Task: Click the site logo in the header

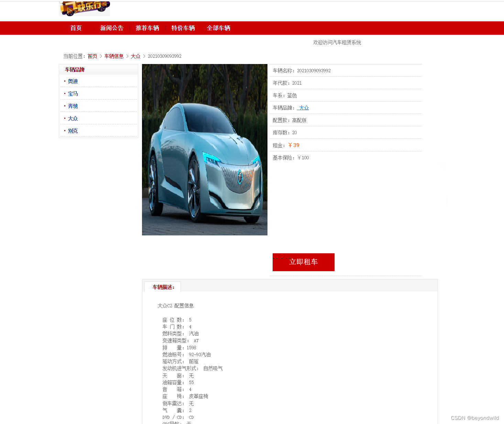Action: 85,8
